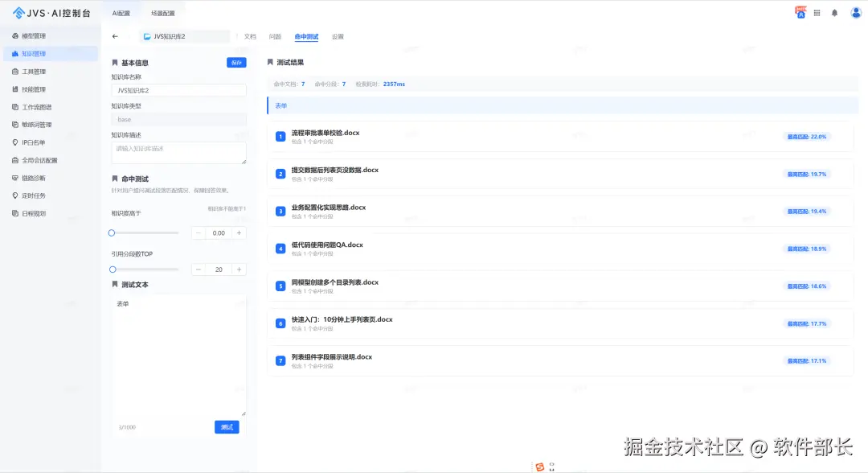Switch to the 场景配置 top menu
The width and height of the screenshot is (868, 473).
[162, 14]
